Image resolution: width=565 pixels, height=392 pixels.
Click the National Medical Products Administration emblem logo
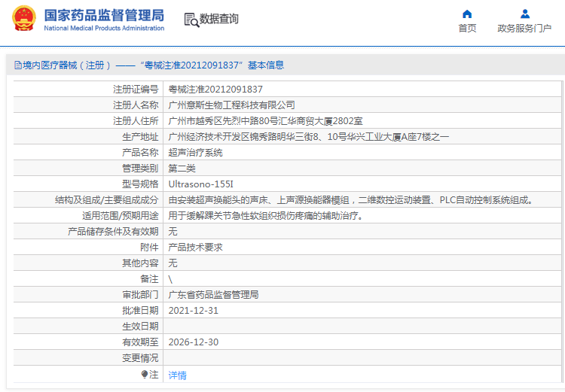tap(23, 20)
